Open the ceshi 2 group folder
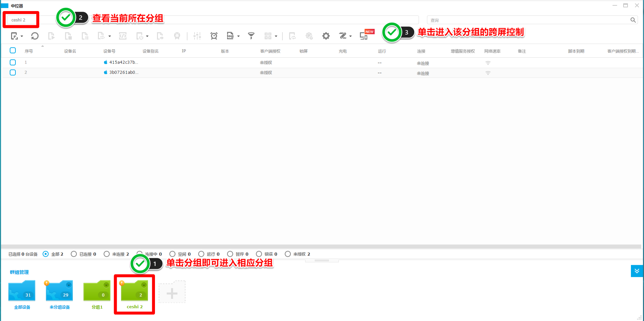 (134, 291)
